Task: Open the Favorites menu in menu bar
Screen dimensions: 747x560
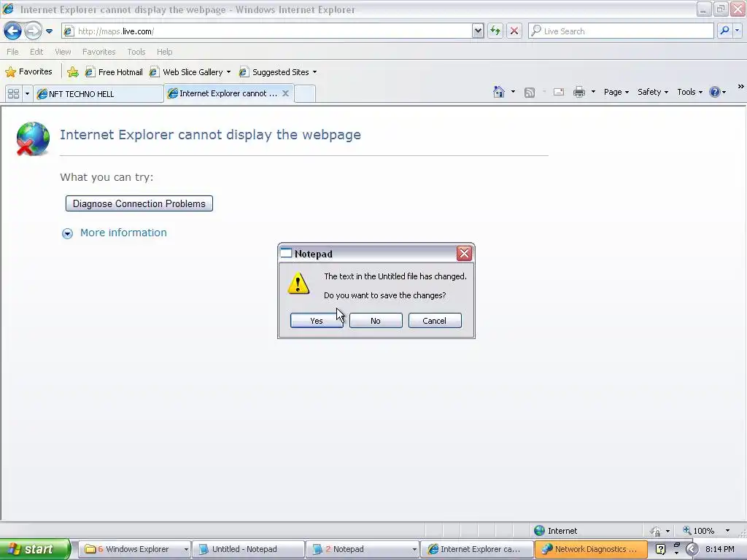Action: pyautogui.click(x=98, y=52)
